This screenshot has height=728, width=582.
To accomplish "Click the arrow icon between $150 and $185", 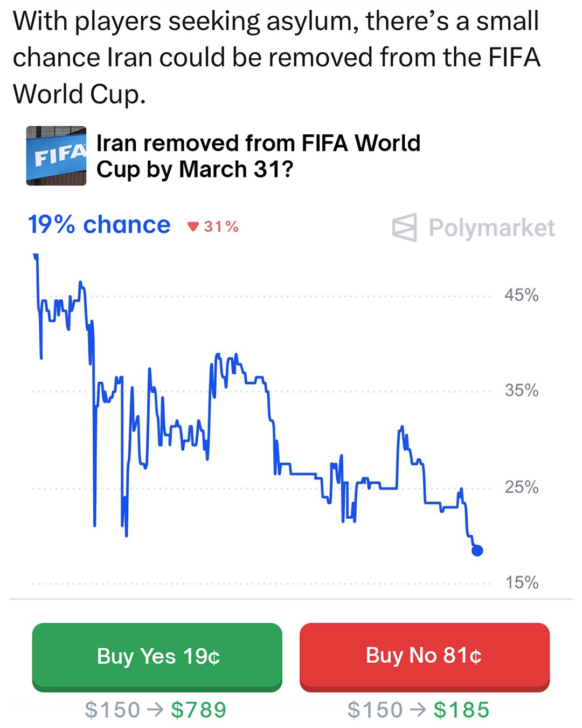I will [418, 710].
